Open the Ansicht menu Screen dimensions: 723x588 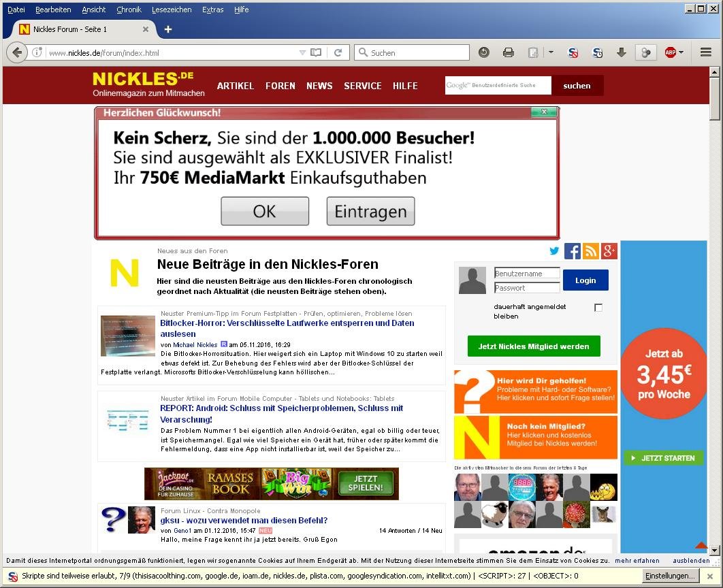point(93,10)
